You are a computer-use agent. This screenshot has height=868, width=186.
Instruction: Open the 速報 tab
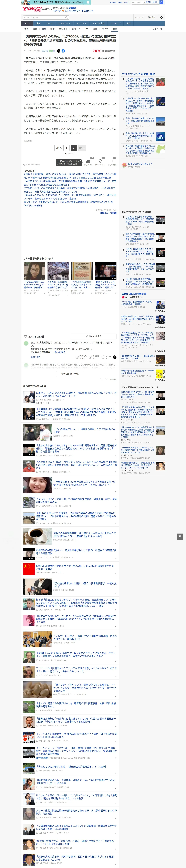[38, 24]
